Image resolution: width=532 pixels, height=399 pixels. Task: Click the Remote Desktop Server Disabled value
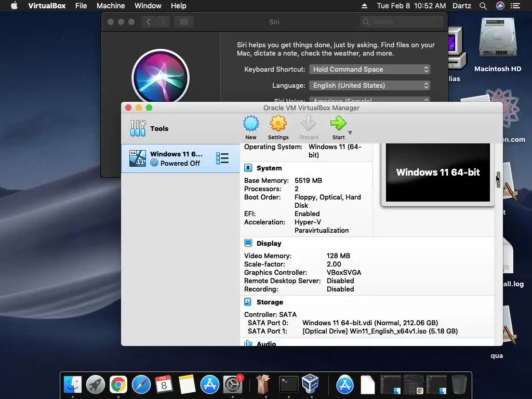pyautogui.click(x=340, y=281)
